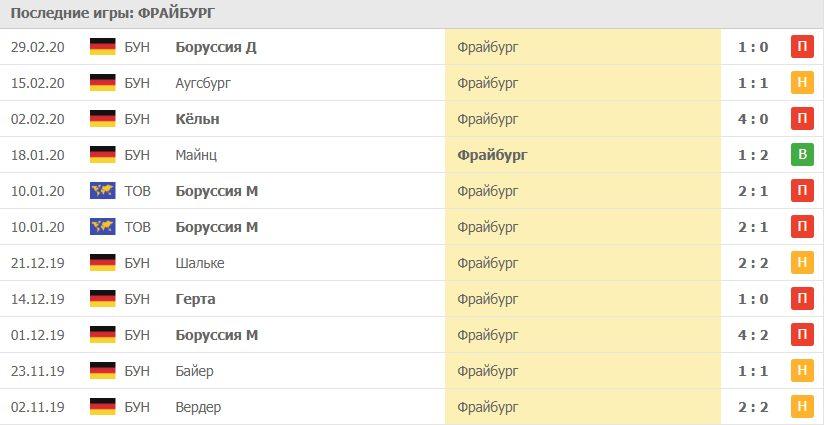Click the 4 : 0 score against Кёльн

click(753, 119)
